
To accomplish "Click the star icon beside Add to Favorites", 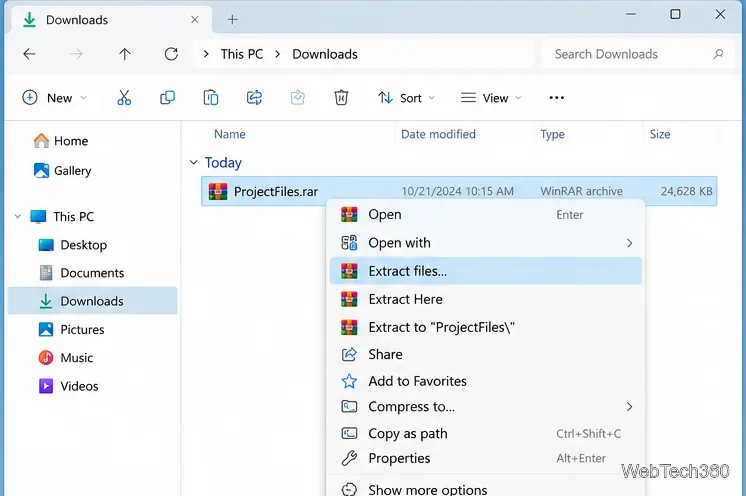I will pyautogui.click(x=349, y=381).
